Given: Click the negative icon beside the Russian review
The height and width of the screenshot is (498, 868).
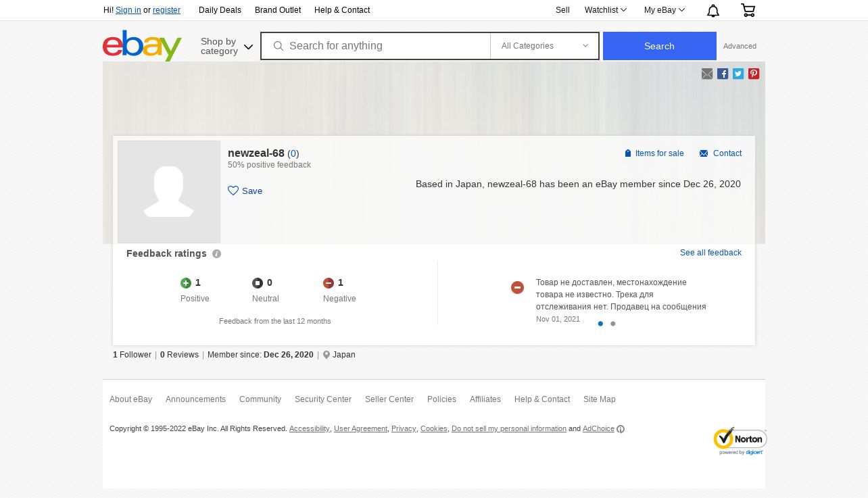Looking at the screenshot, I should click(x=517, y=288).
